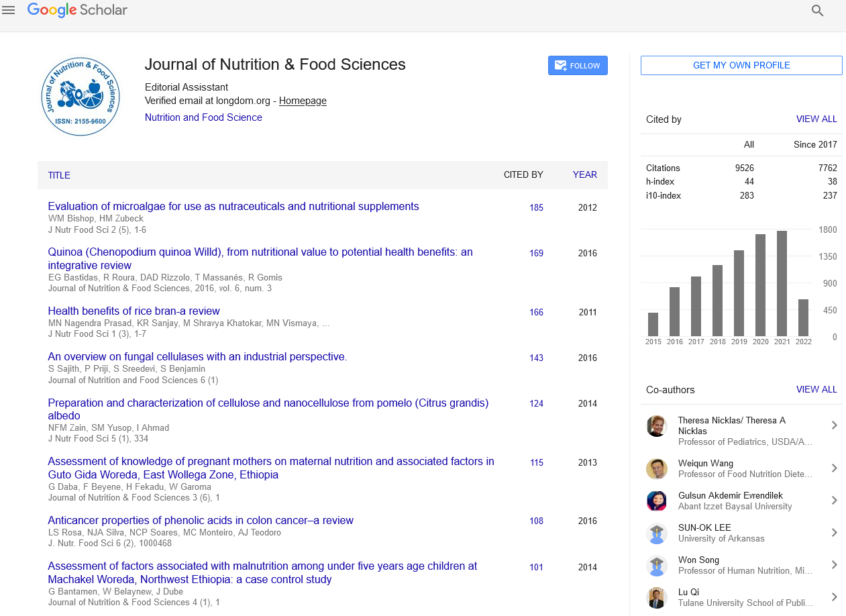Sort publications by the YEAR column
Image resolution: width=846 pixels, height=616 pixels.
tap(584, 175)
